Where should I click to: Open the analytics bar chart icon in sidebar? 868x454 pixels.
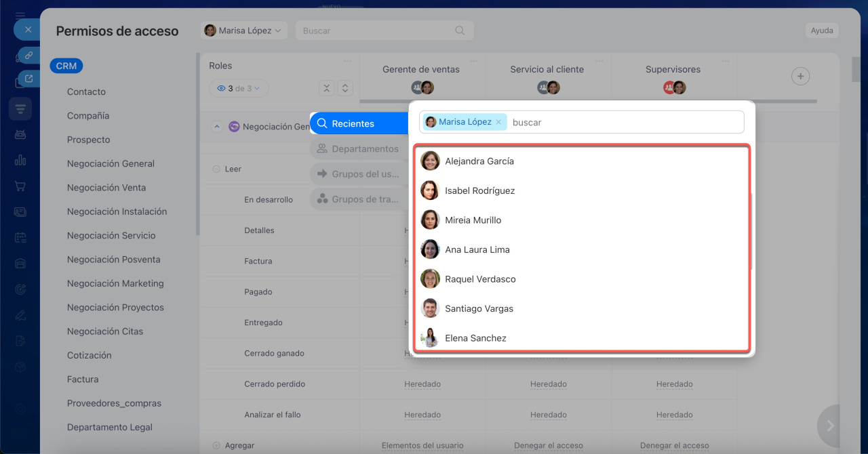pyautogui.click(x=20, y=160)
